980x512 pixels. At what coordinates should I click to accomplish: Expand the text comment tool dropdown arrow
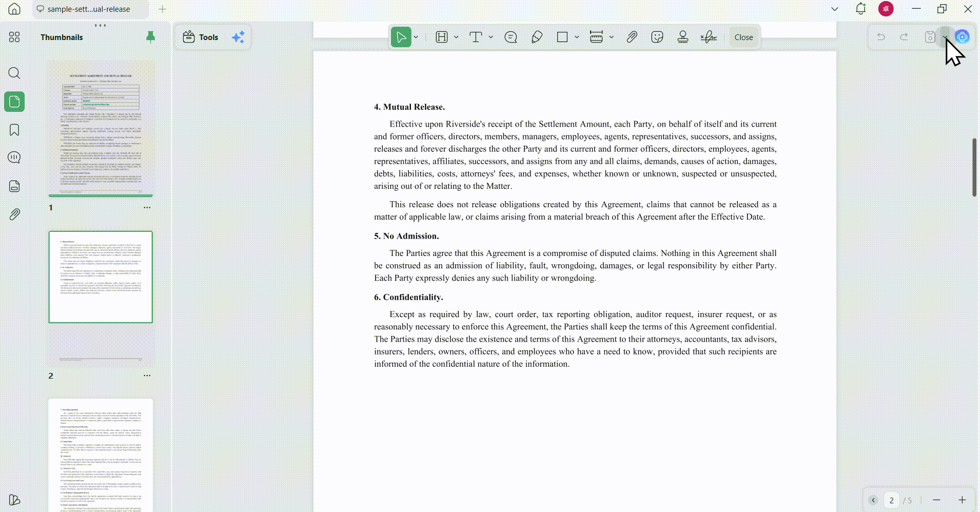coord(491,37)
